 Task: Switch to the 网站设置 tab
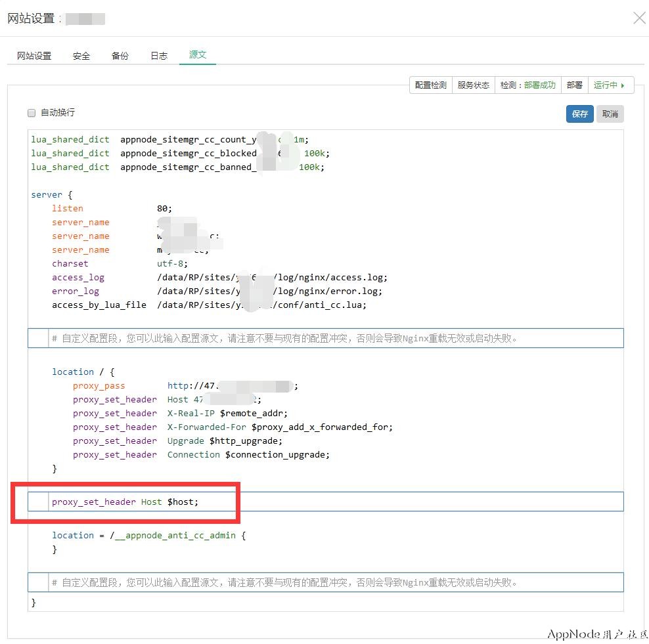pyautogui.click(x=34, y=56)
